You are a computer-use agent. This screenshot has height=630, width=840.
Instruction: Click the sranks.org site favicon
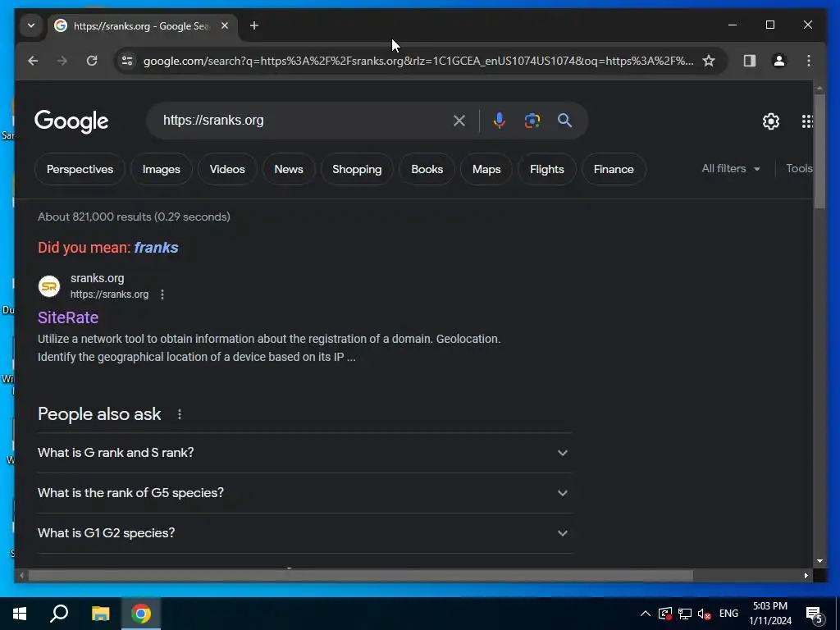tap(49, 286)
